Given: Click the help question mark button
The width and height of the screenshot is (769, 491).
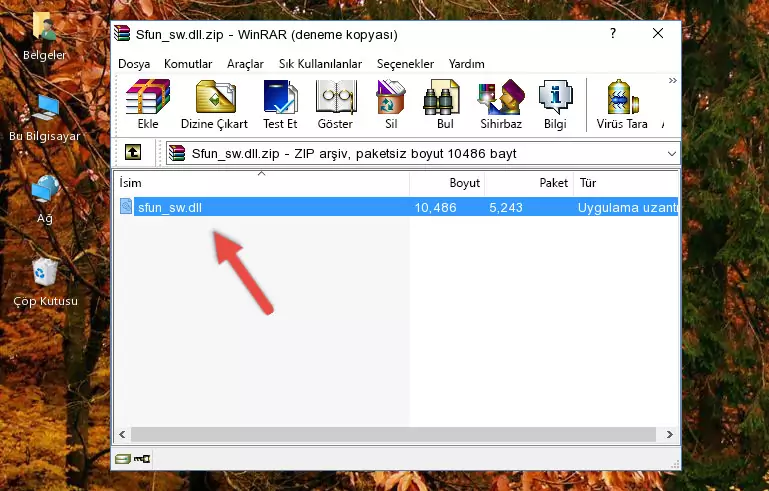Looking at the screenshot, I should click(613, 33).
